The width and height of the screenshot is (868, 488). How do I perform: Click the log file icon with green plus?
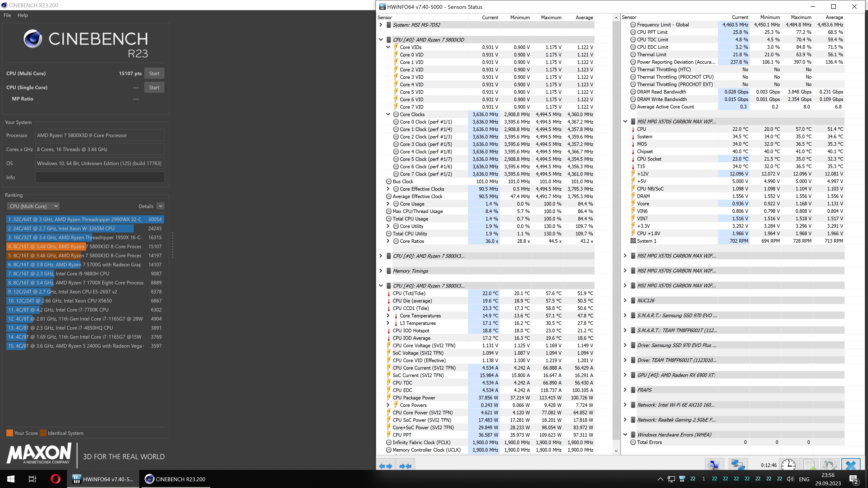coord(809,465)
